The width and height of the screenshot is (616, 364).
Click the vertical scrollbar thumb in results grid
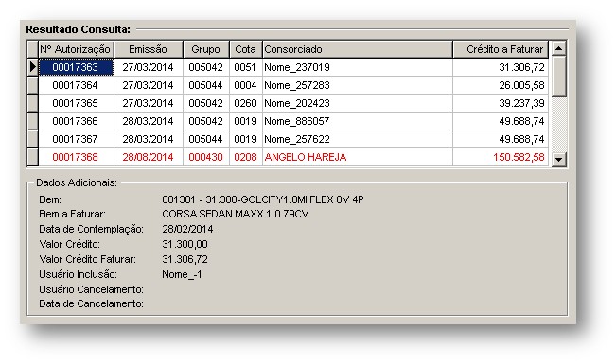[558, 77]
